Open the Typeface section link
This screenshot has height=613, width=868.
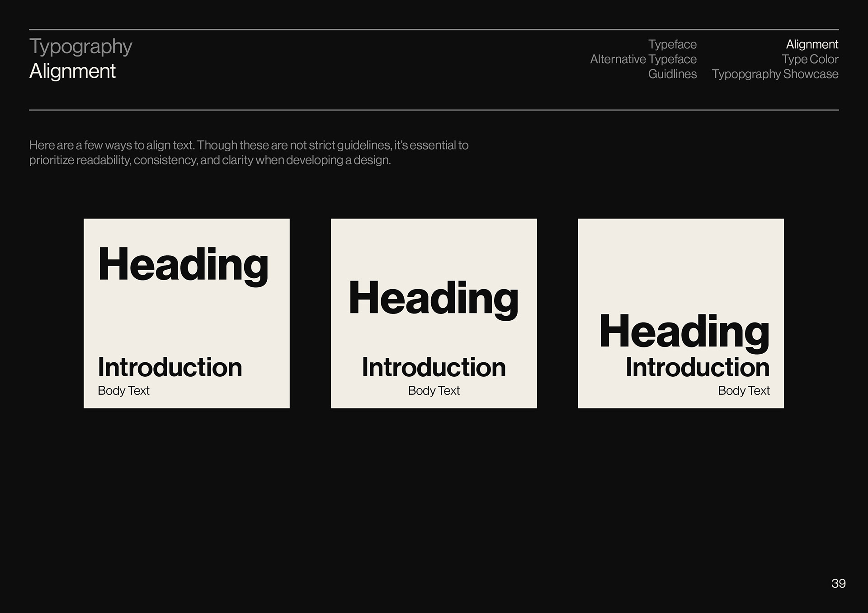tap(672, 44)
